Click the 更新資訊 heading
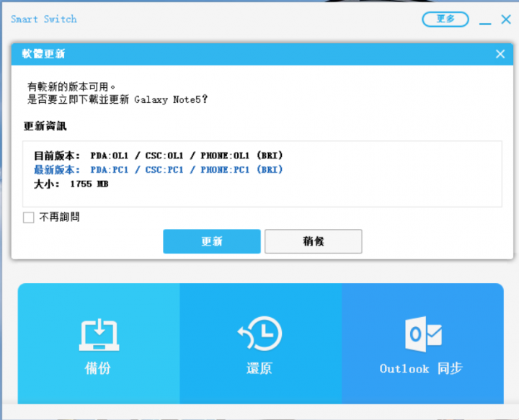Image resolution: width=519 pixels, height=420 pixels. 45,126
